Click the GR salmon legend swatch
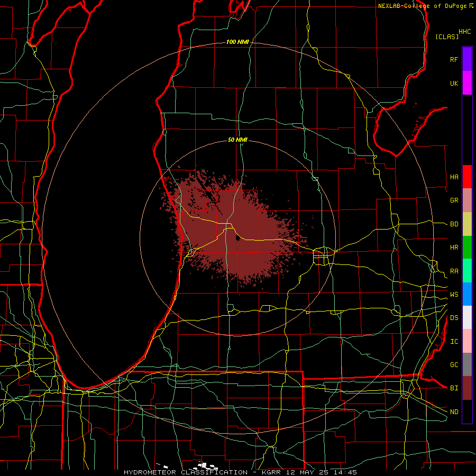Viewport: 476px width, 476px height. click(x=467, y=200)
